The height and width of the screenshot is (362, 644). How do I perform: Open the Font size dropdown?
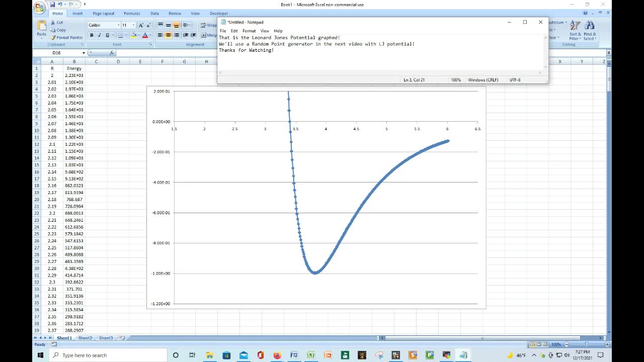pyautogui.click(x=133, y=25)
